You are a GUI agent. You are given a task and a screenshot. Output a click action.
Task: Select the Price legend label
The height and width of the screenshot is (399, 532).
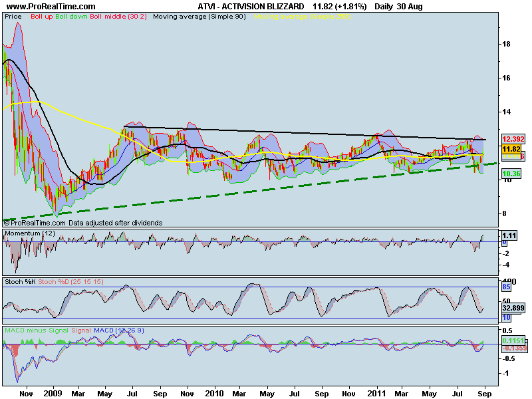13,16
